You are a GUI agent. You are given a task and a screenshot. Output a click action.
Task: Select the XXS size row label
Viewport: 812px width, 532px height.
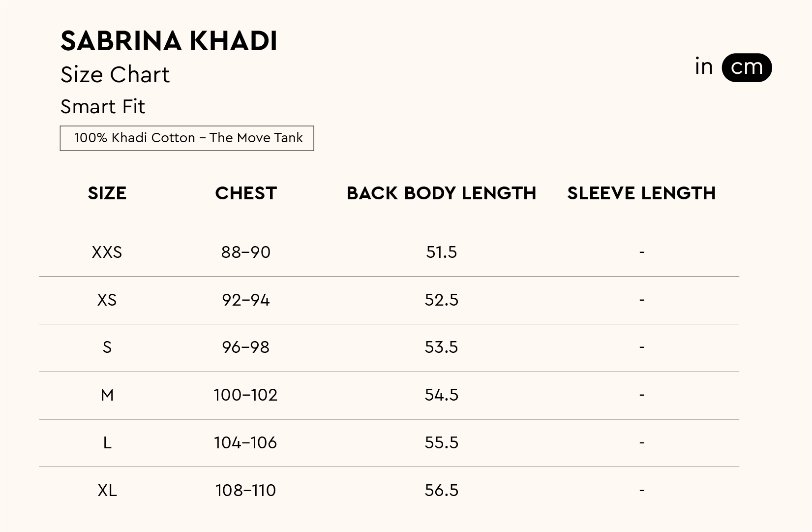tap(107, 252)
